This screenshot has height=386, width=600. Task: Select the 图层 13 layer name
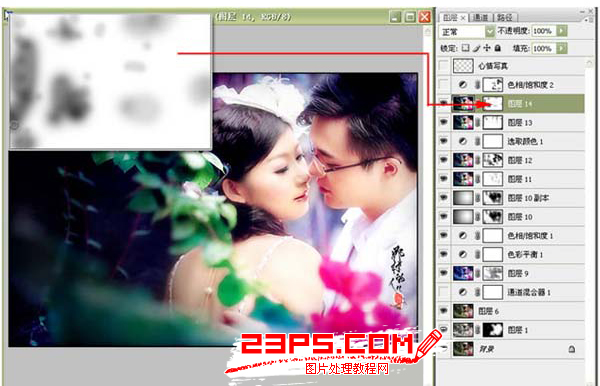click(520, 122)
